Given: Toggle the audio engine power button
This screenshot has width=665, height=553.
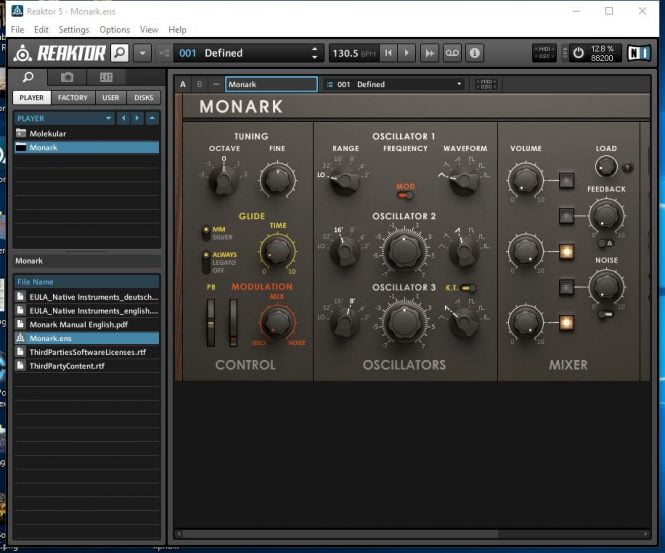Looking at the screenshot, I should [x=578, y=53].
